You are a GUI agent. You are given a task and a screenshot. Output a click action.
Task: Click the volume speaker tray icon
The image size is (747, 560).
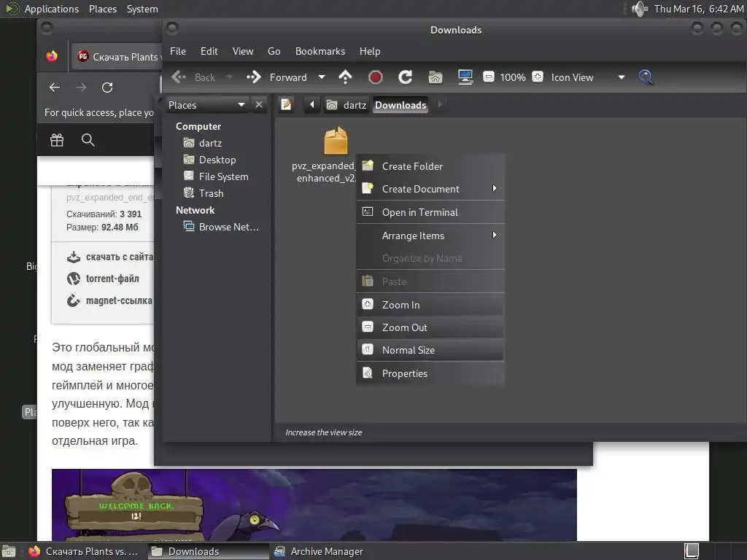pos(639,9)
